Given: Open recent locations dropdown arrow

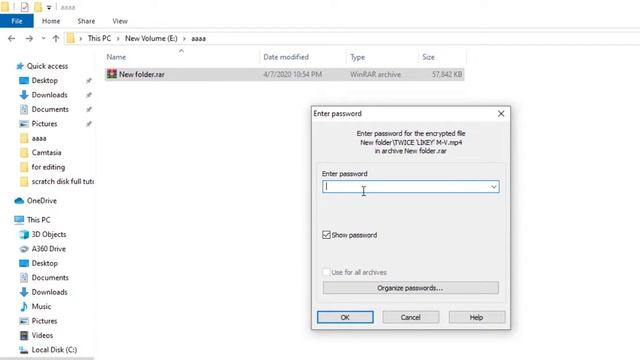Looking at the screenshot, I should [x=43, y=38].
